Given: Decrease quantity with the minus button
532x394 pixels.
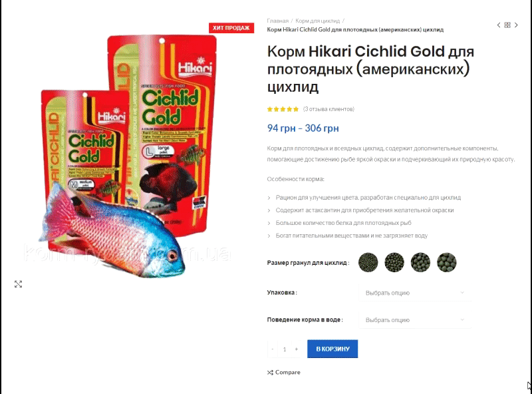Looking at the screenshot, I should click(x=273, y=349).
